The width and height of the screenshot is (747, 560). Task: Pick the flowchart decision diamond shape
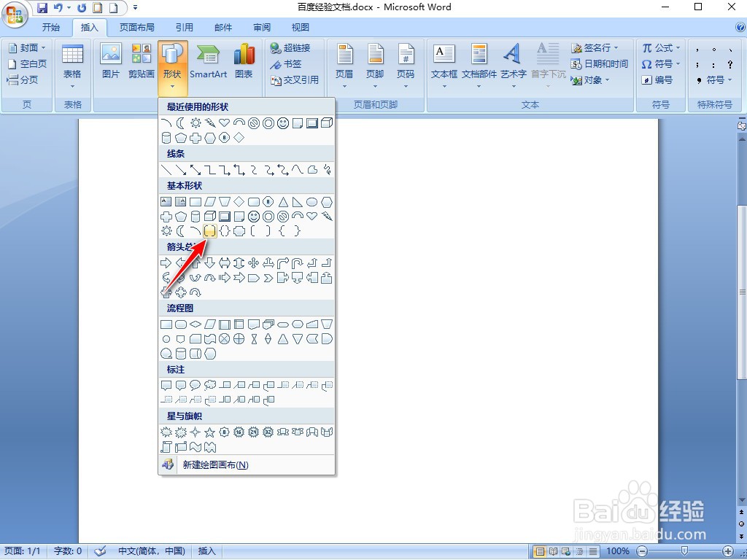pos(196,324)
